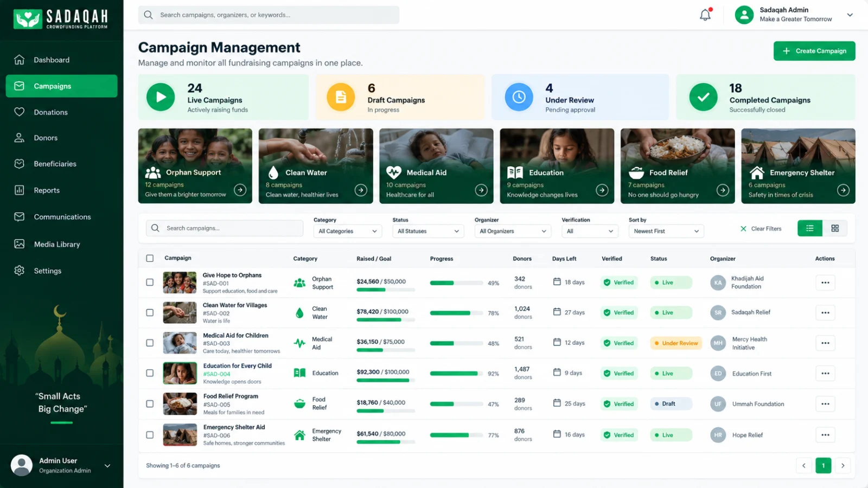Click the Draft Campaigns document icon
Viewport: 868px width, 488px height.
(x=341, y=97)
